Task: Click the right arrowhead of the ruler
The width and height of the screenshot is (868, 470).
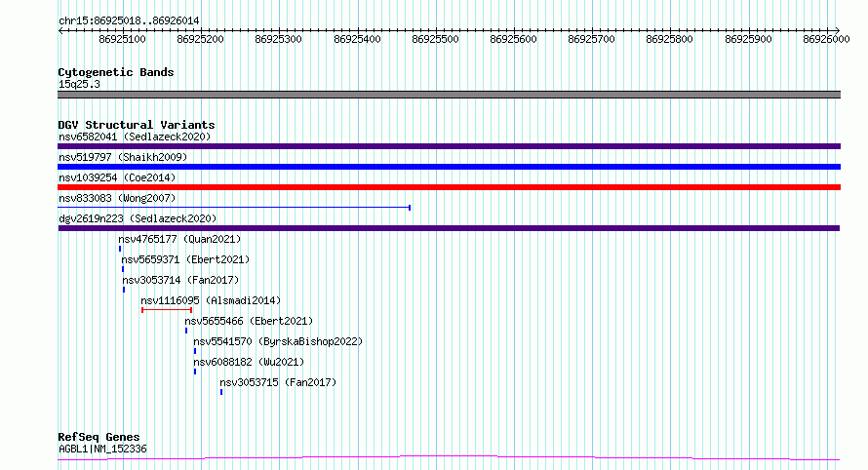Action: [838, 31]
